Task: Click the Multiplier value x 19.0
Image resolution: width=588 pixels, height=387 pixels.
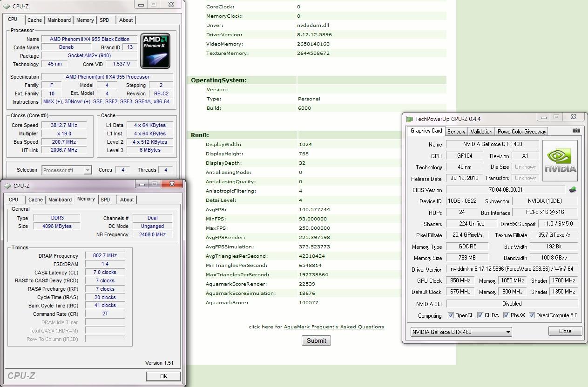Action: 64,133
